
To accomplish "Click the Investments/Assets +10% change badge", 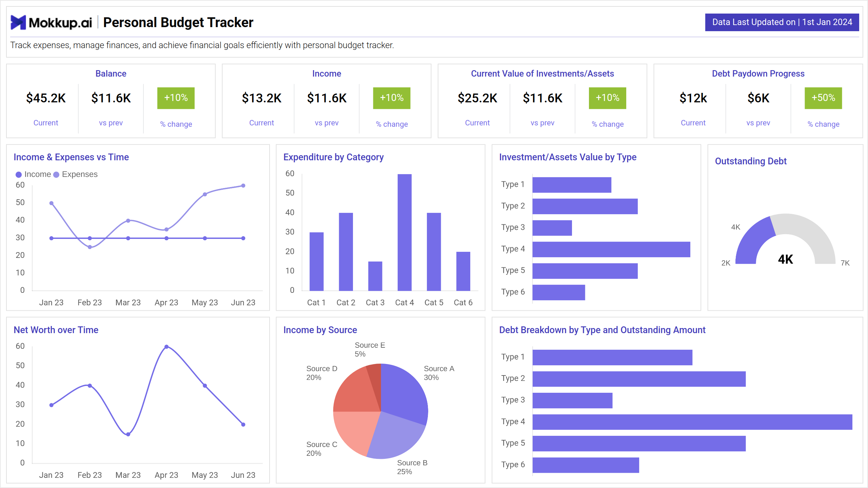I will point(608,98).
